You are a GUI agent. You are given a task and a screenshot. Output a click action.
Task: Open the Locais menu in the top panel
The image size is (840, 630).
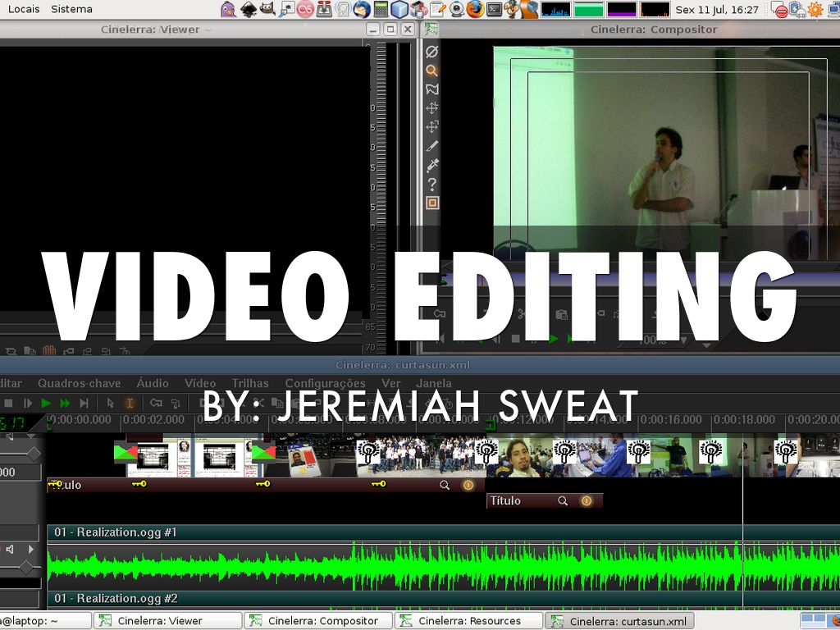pyautogui.click(x=23, y=9)
